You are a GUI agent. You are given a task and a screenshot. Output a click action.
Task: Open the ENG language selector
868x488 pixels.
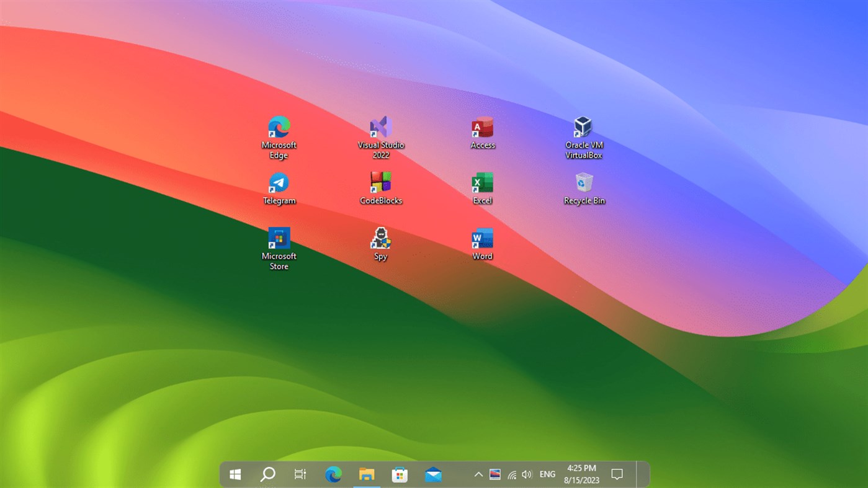(x=547, y=474)
